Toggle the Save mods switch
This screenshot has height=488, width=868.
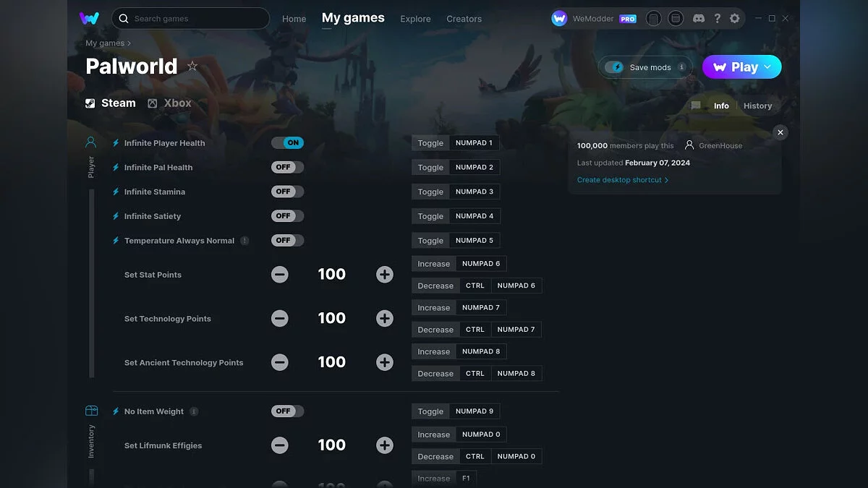pos(615,67)
